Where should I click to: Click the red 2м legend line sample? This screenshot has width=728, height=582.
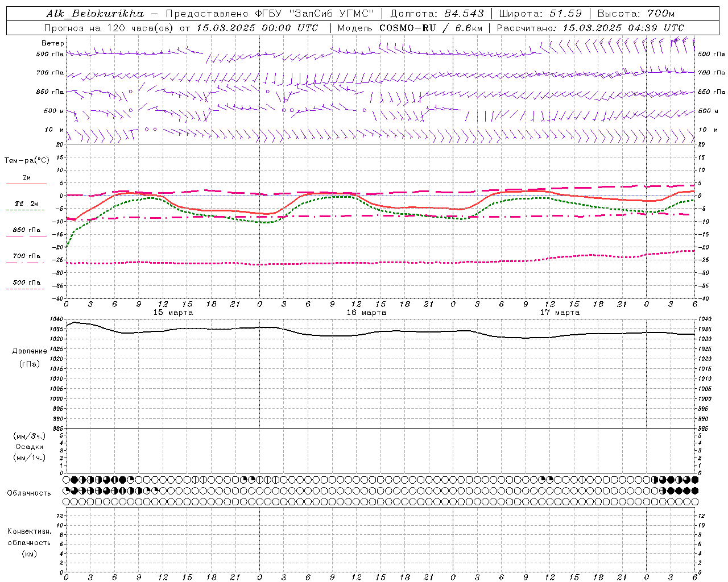(x=26, y=184)
